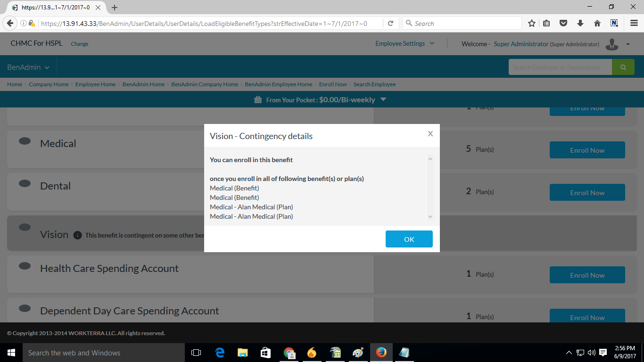The height and width of the screenshot is (362, 644).
Task: Close the Vision contingency details dialog
Action: click(x=430, y=134)
